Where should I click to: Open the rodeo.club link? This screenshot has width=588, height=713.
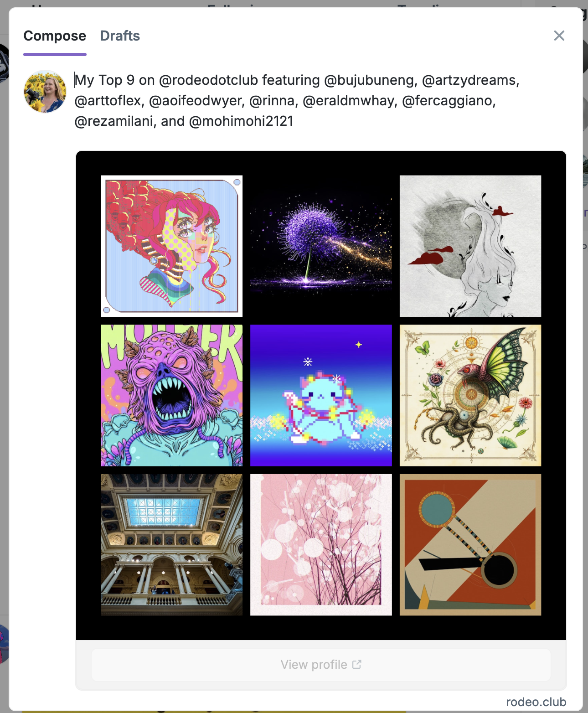[x=536, y=702]
